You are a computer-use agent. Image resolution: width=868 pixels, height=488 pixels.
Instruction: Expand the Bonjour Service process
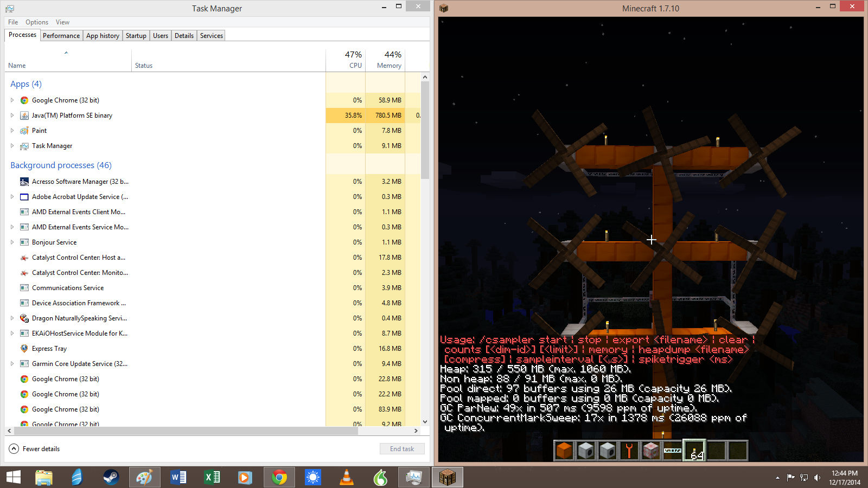[12, 242]
